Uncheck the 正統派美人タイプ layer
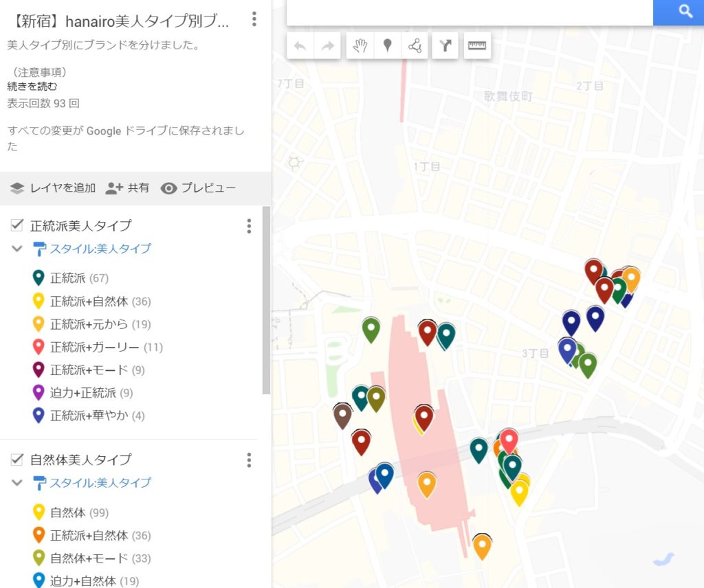 tap(15, 224)
